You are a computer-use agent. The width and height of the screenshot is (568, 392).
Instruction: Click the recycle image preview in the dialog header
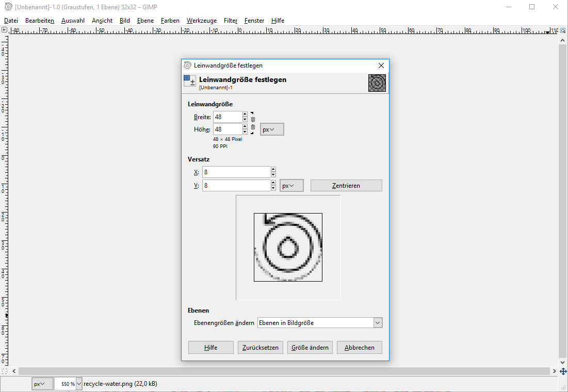(377, 83)
